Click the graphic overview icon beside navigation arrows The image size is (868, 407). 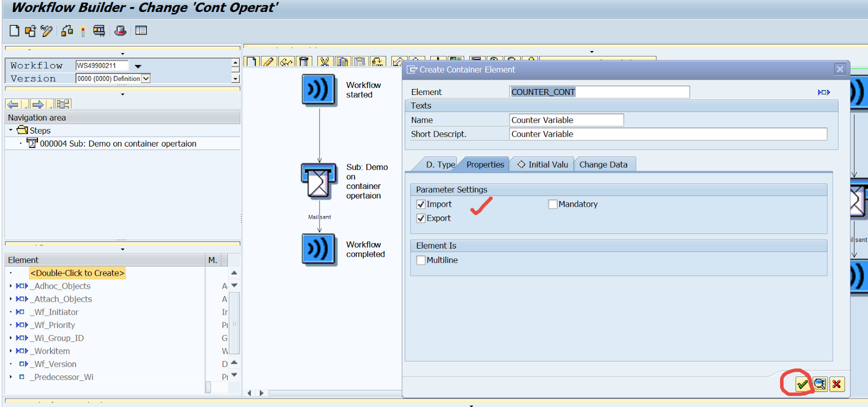63,104
